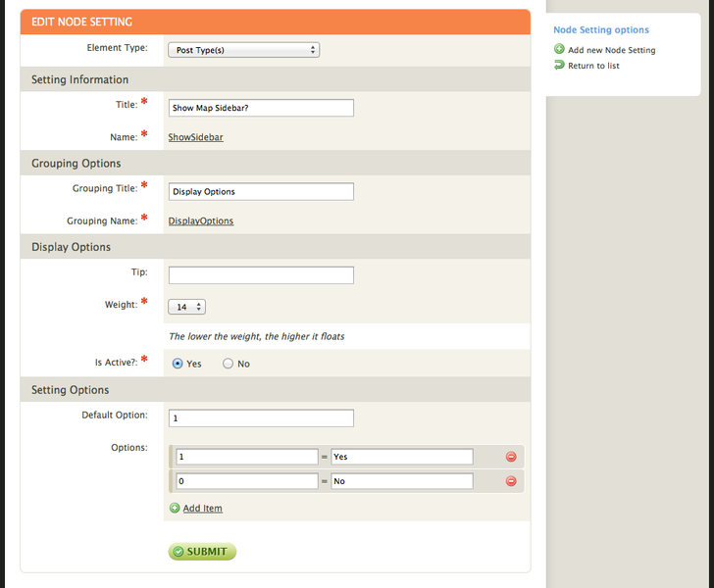Grab the drag handle of the first option row
This screenshot has width=714, height=588.
coord(171,457)
